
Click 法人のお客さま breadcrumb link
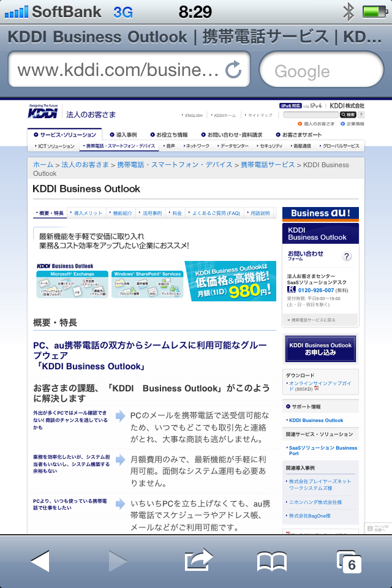[x=85, y=165]
